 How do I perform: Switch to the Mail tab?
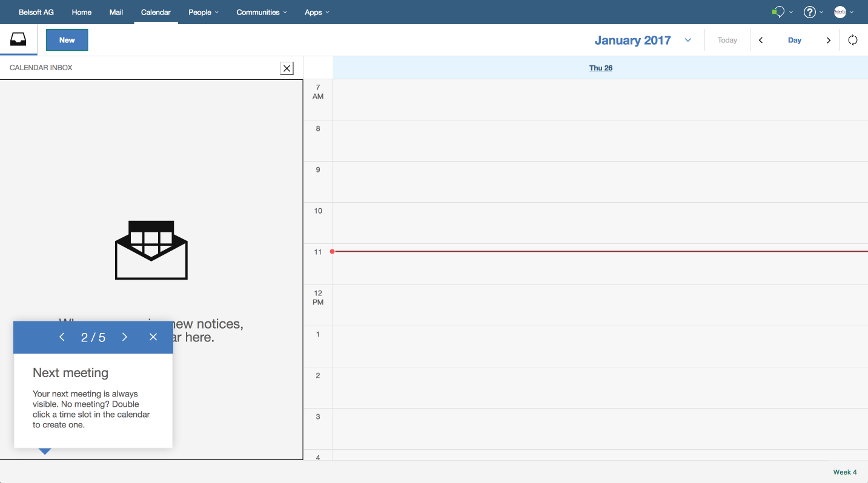point(116,12)
